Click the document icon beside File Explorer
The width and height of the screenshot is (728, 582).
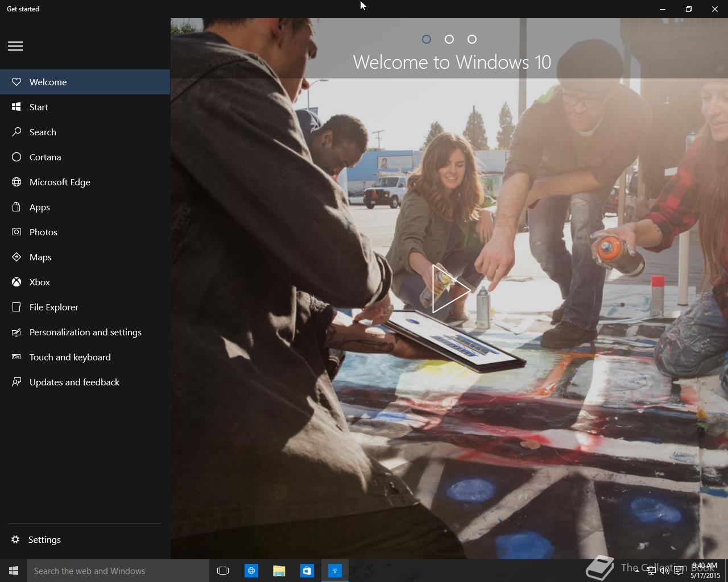click(x=16, y=307)
